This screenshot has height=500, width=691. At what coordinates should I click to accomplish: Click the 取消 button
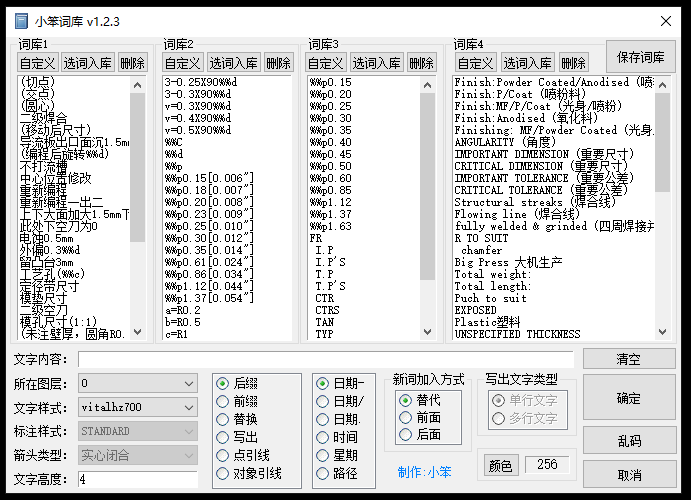pyautogui.click(x=628, y=475)
